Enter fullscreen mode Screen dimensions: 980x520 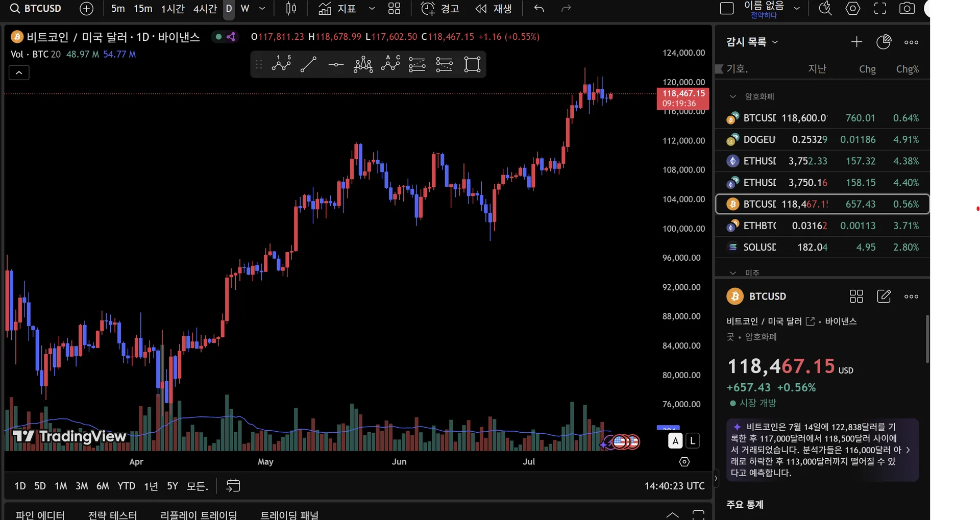880,9
